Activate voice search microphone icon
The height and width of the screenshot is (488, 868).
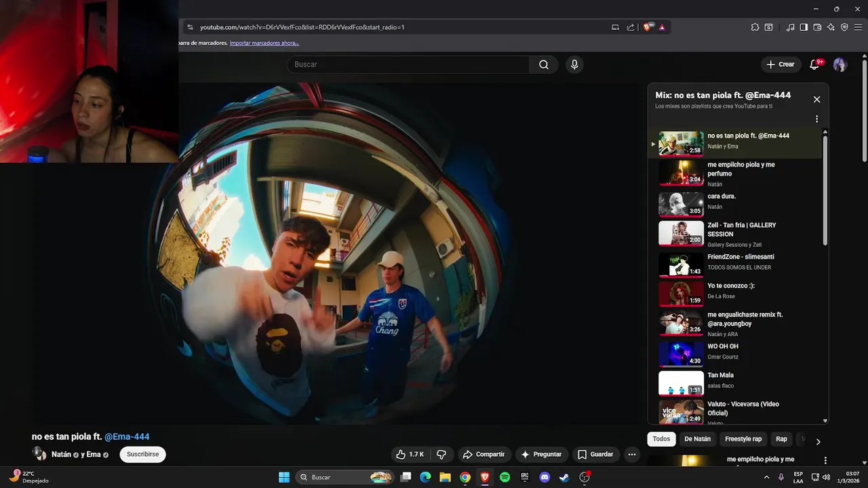click(574, 64)
